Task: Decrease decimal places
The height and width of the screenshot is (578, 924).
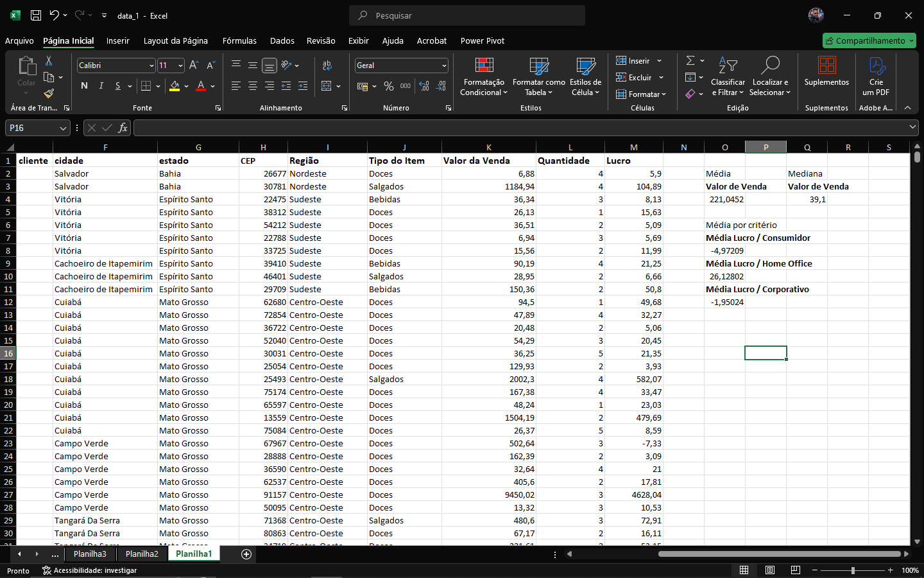Action: point(441,86)
